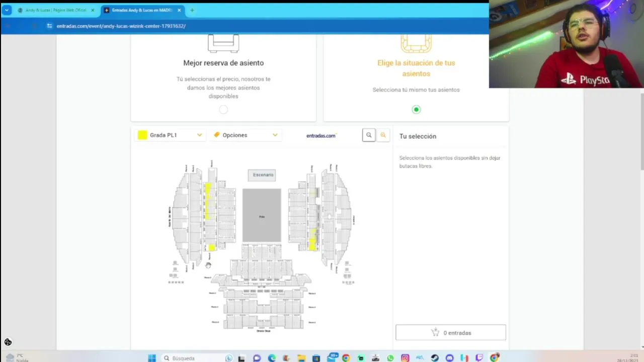644x362 pixels.
Task: Open Discord from the taskbar
Action: 449,358
